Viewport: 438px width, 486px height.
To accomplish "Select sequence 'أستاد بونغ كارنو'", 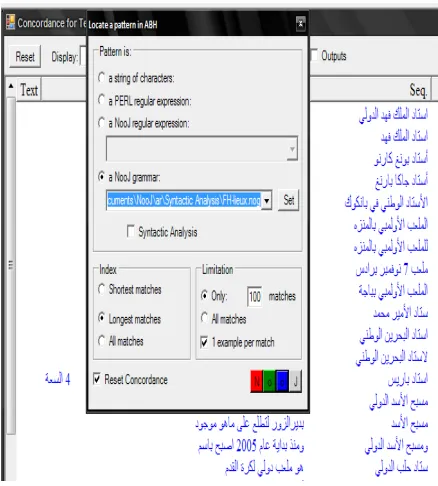I will pos(401,159).
